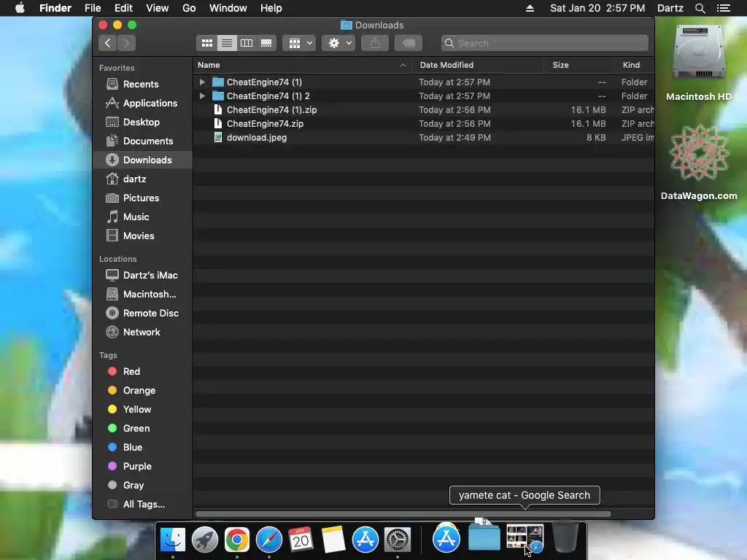Expand the CheatEngine74 (1) 2 folder

tap(202, 96)
